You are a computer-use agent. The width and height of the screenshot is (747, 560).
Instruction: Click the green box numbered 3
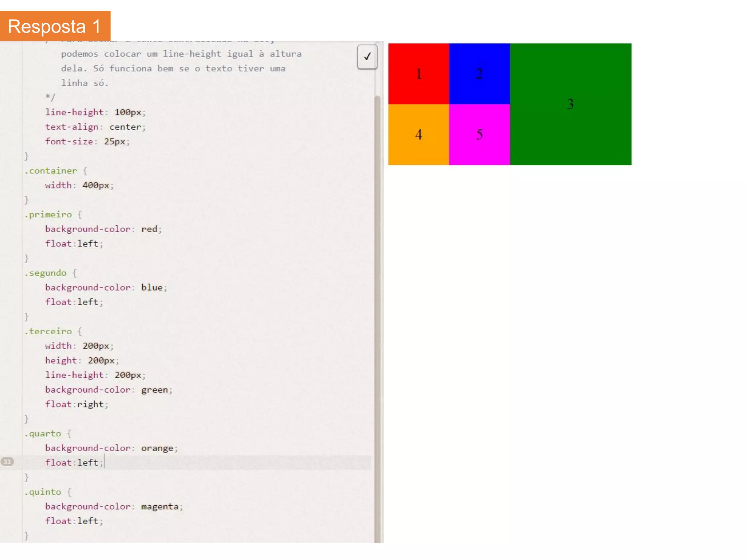[x=570, y=104]
